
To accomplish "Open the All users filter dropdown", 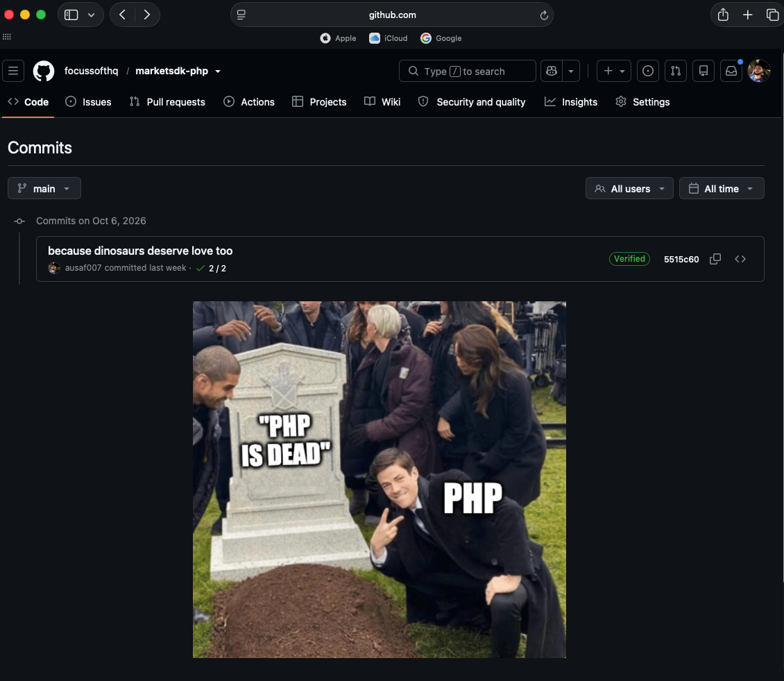I will (x=629, y=189).
